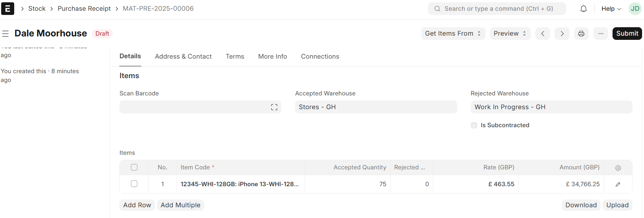The height and width of the screenshot is (218, 644).
Task: Switch to the Address & Contact tab
Action: [183, 57]
